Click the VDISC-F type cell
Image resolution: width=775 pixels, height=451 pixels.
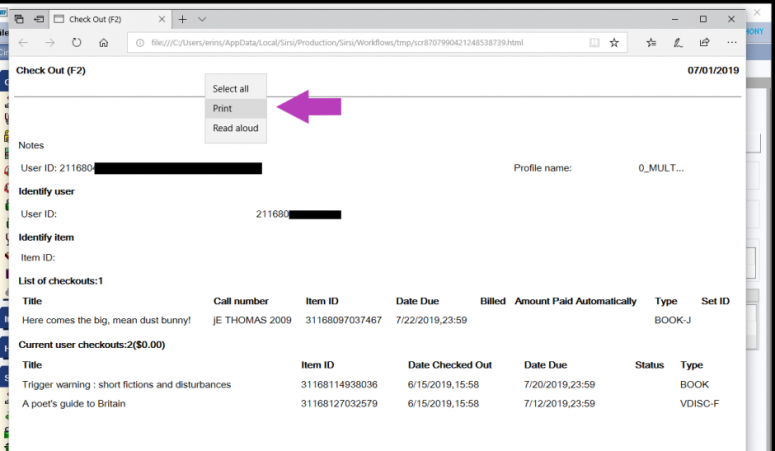(x=699, y=404)
